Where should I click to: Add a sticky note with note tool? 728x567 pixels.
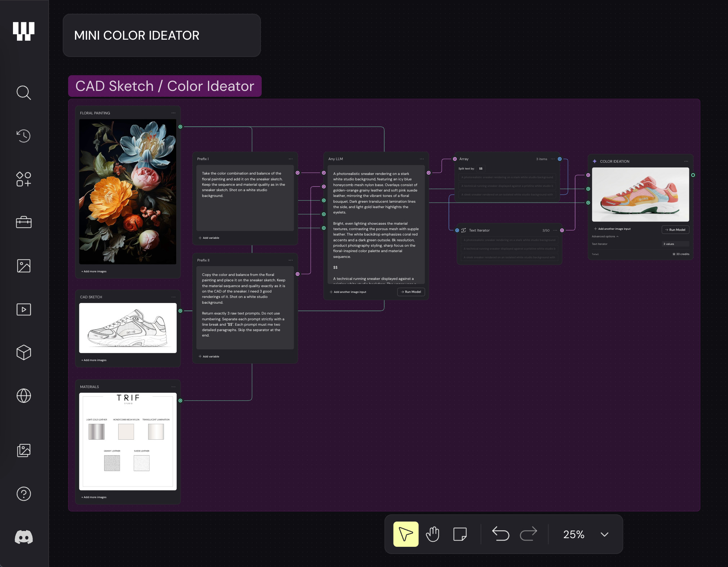click(460, 534)
